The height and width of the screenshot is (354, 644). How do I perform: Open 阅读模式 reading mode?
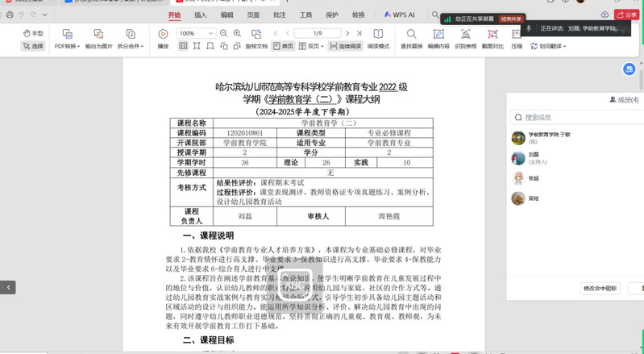click(x=378, y=39)
